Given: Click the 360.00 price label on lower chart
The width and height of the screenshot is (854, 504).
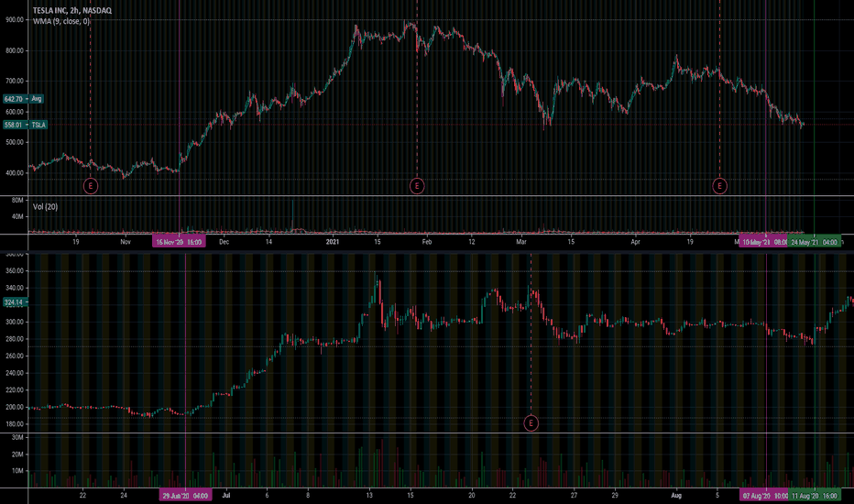Looking at the screenshot, I should pyautogui.click(x=15, y=271).
